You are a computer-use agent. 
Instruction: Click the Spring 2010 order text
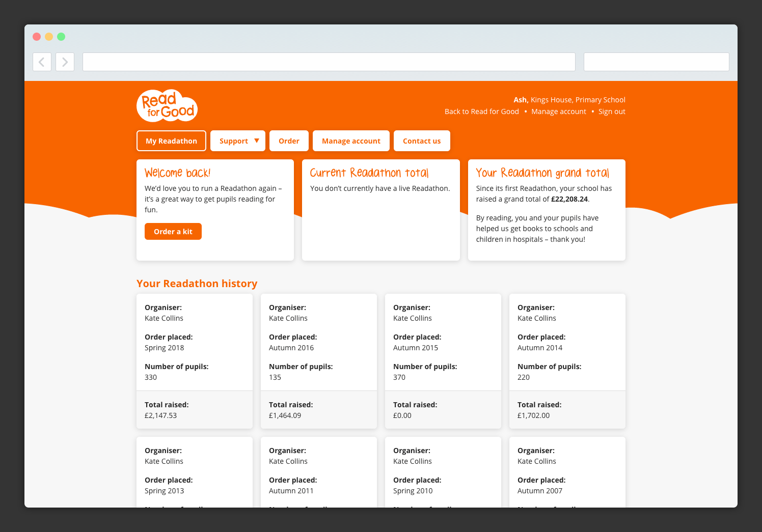pos(413,491)
